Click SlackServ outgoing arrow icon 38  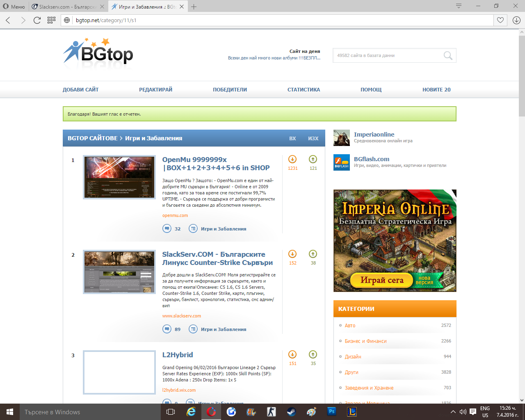point(313,254)
